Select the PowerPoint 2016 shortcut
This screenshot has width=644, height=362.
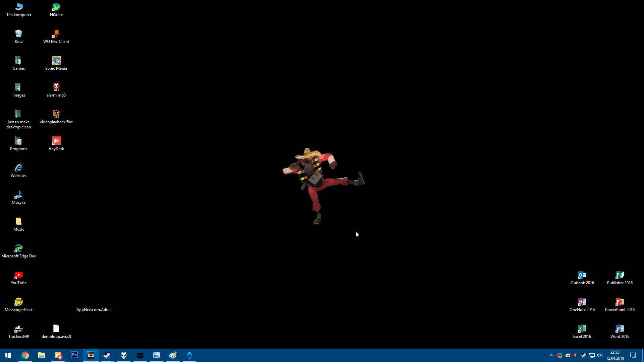point(620,304)
